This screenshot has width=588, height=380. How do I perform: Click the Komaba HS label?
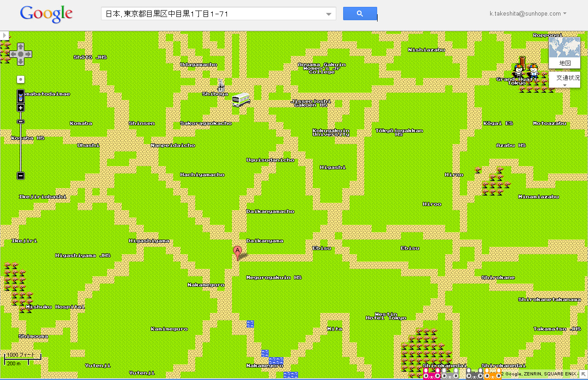[x=28, y=138]
